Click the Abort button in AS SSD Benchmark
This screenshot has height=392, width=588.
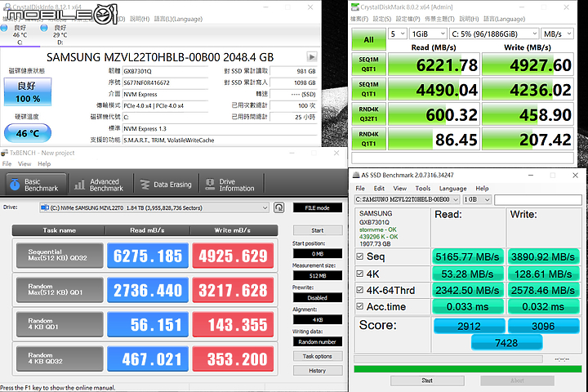click(x=517, y=381)
